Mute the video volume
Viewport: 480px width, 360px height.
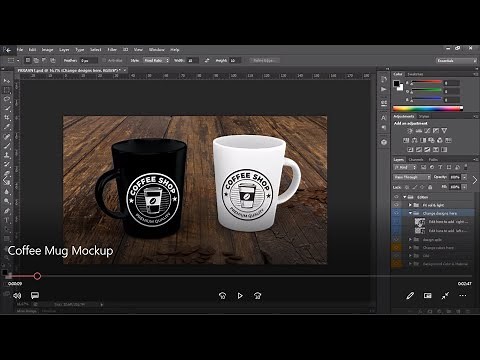17,296
